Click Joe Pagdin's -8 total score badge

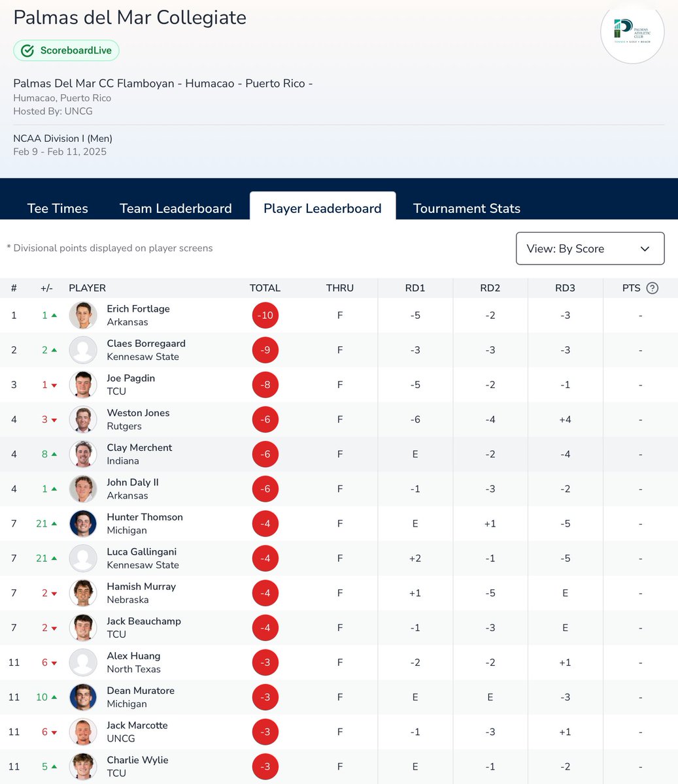[x=265, y=385]
